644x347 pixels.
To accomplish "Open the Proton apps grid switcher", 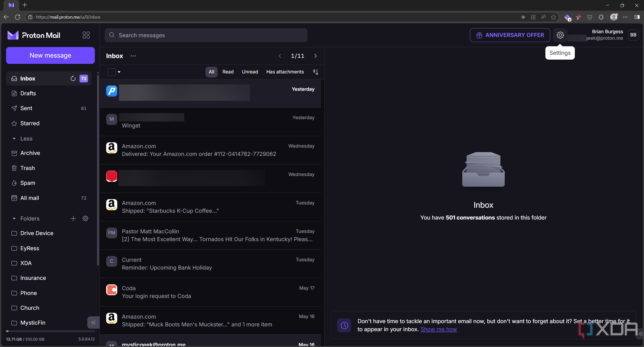I will click(x=86, y=35).
